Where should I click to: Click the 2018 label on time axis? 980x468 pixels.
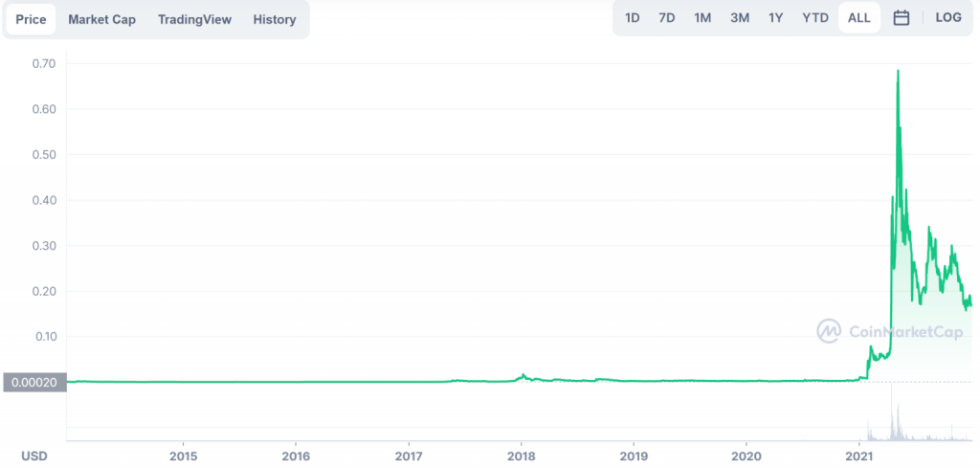(521, 457)
